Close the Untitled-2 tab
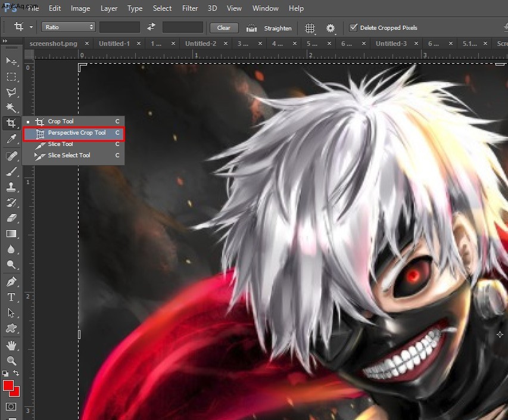Image resolution: width=508 pixels, height=420 pixels. click(x=226, y=43)
